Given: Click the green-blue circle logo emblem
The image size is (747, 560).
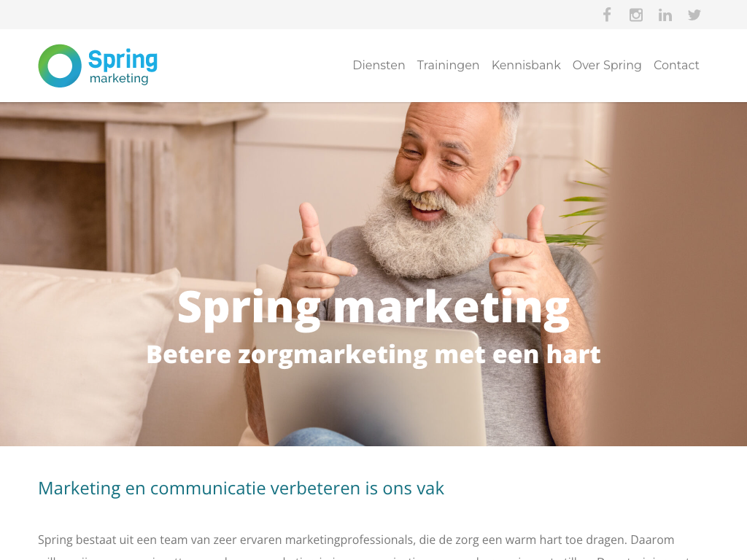Looking at the screenshot, I should (x=60, y=66).
